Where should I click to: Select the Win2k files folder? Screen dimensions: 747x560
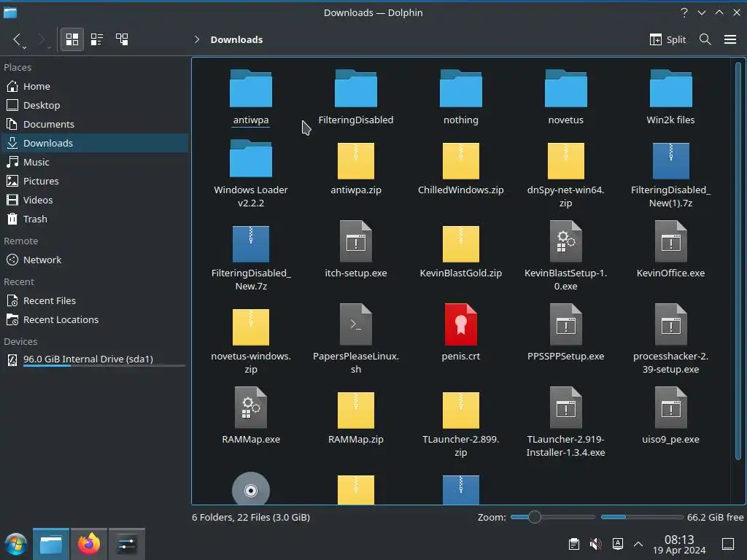671,98
